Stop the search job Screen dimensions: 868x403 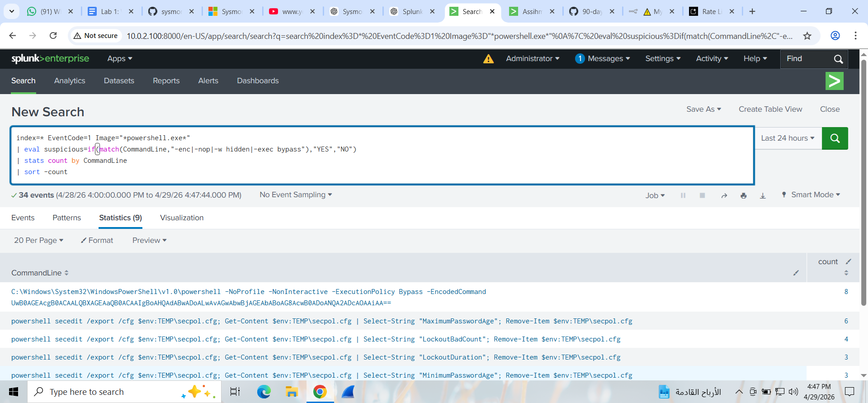pyautogui.click(x=702, y=195)
